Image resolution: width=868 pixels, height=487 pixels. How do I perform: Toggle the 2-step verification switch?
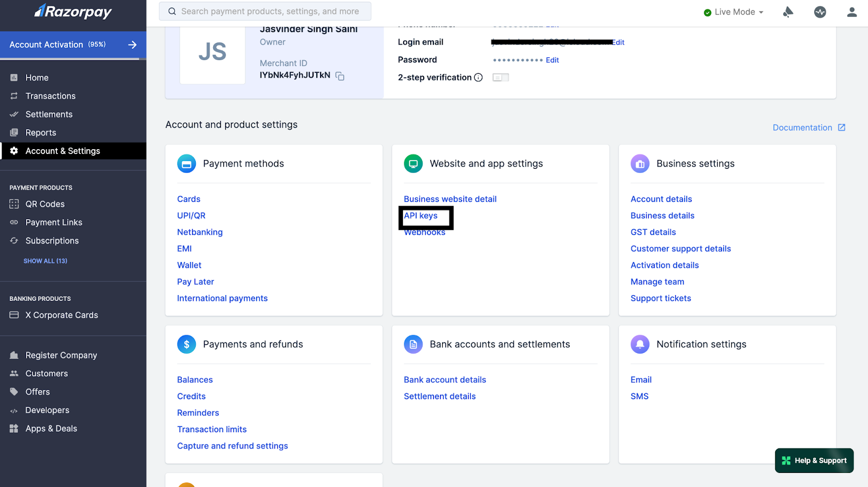tap(501, 78)
